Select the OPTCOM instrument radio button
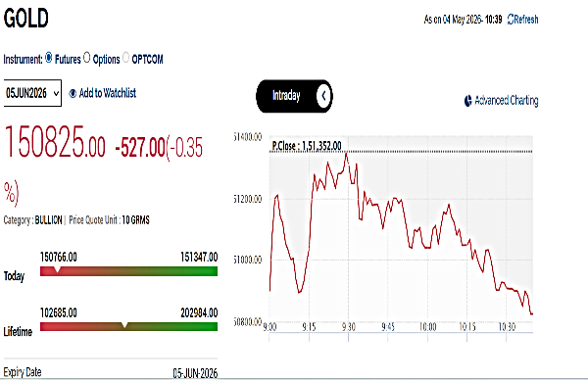The height and width of the screenshot is (380, 588). [126, 58]
